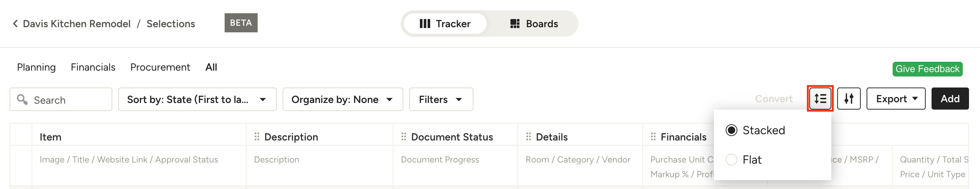Expand the Organize by None dropdown
This screenshot has height=189, width=980.
coord(342,99)
